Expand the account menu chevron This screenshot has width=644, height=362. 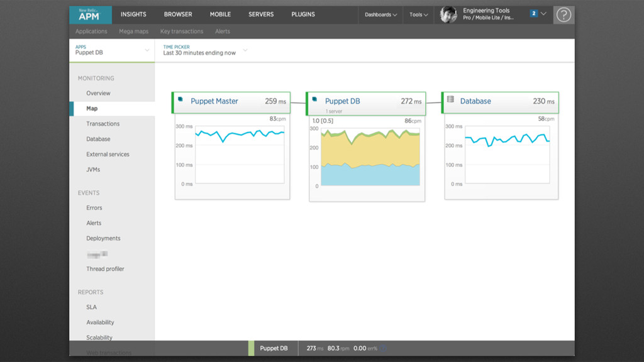tap(543, 14)
